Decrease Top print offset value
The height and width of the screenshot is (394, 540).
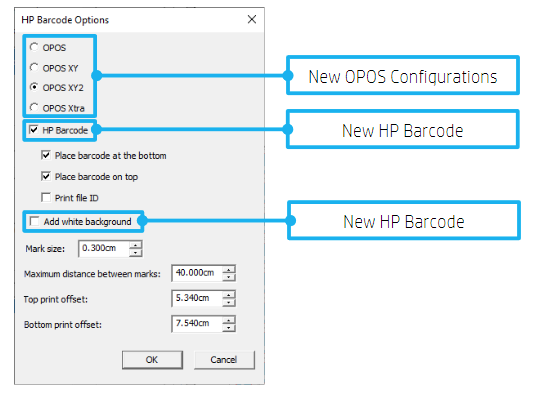click(x=229, y=302)
